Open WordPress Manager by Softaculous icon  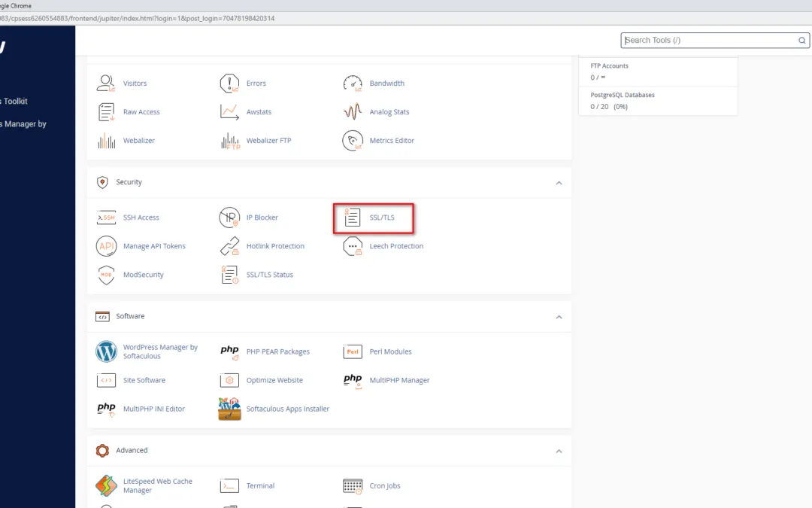(x=106, y=351)
